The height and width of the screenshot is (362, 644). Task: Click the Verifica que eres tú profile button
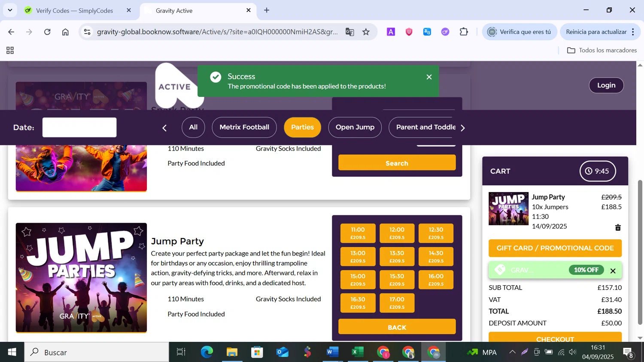coord(519,32)
